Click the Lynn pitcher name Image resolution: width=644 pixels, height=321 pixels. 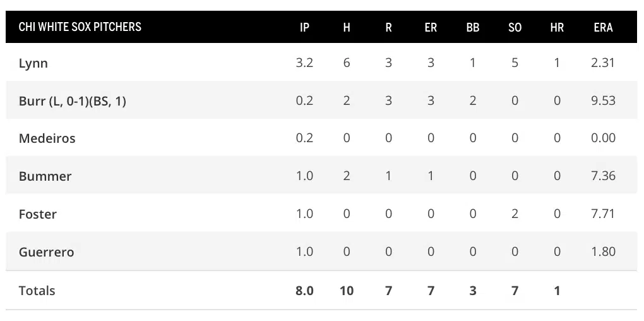click(33, 63)
